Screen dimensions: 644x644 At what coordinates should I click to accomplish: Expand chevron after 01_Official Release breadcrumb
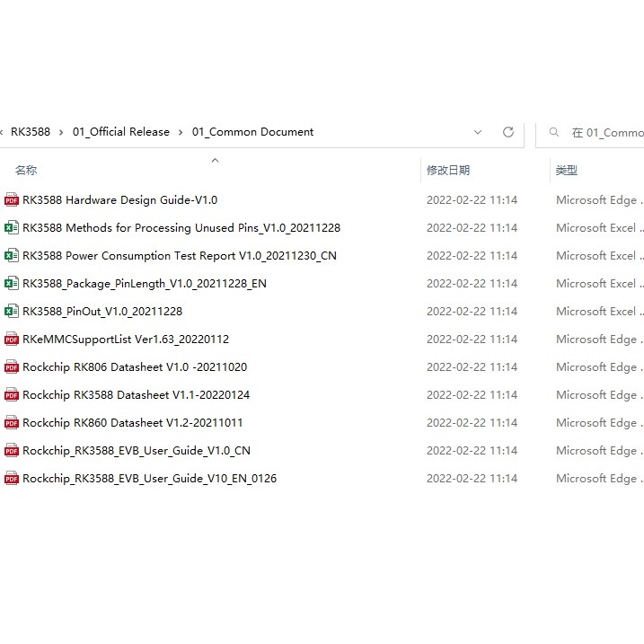[181, 132]
